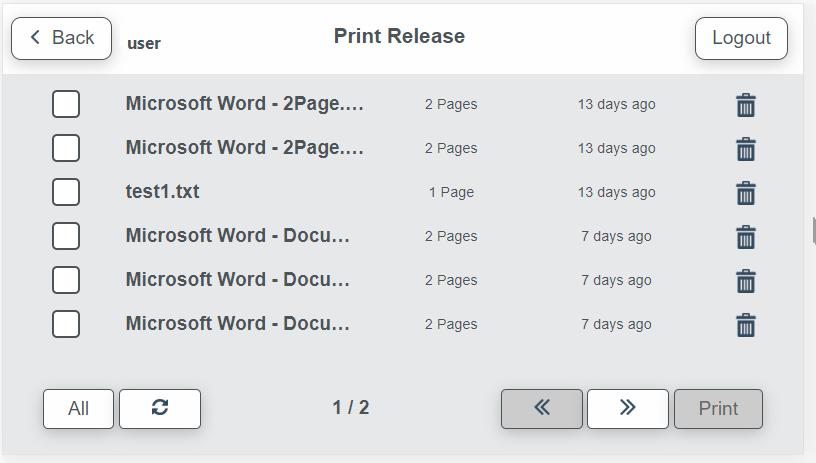Tick second Microsoft Word 2Page checkbox

tap(66, 148)
